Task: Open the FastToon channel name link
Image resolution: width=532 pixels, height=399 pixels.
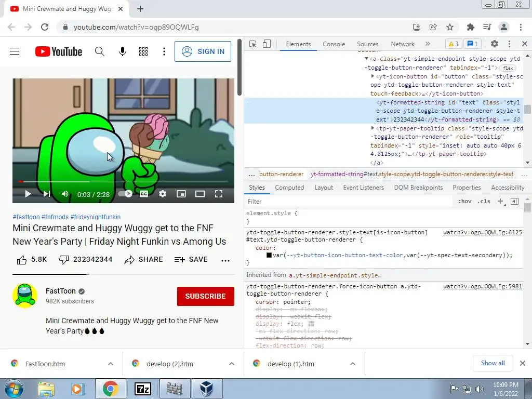Action: click(x=61, y=291)
